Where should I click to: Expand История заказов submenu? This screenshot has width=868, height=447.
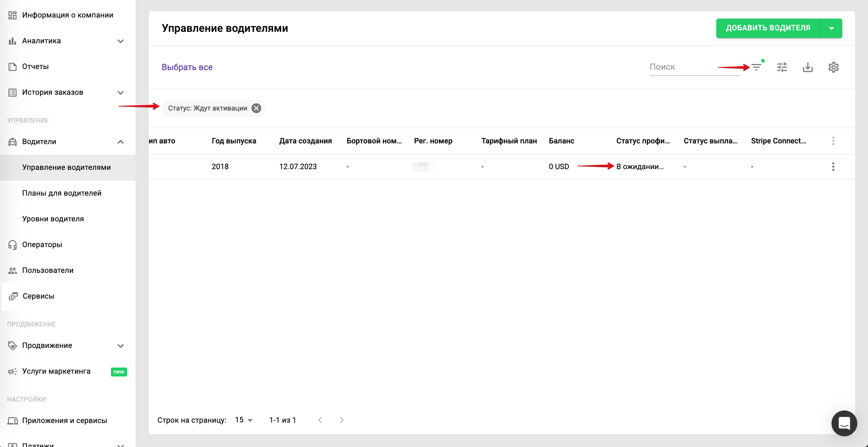(x=121, y=93)
